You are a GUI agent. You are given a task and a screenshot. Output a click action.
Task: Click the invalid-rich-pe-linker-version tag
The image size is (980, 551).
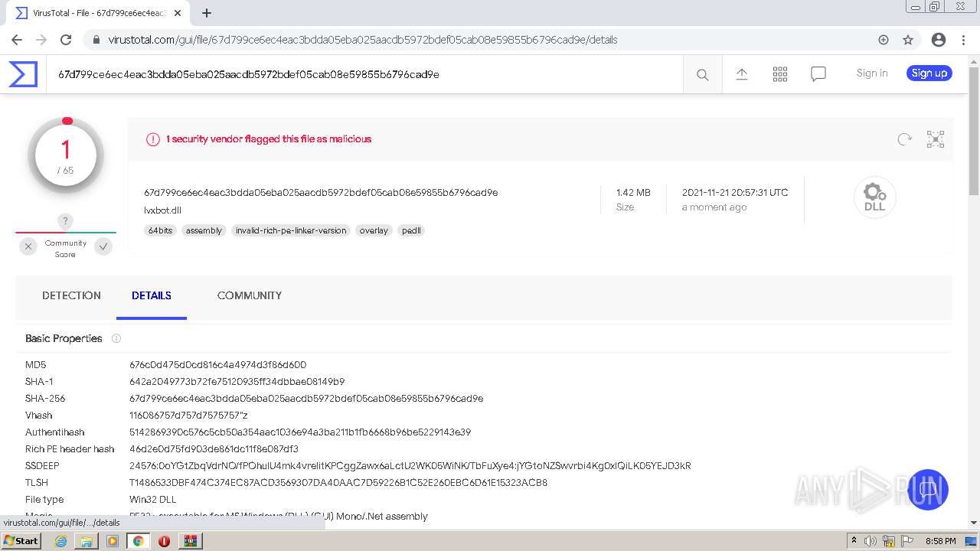coord(291,230)
